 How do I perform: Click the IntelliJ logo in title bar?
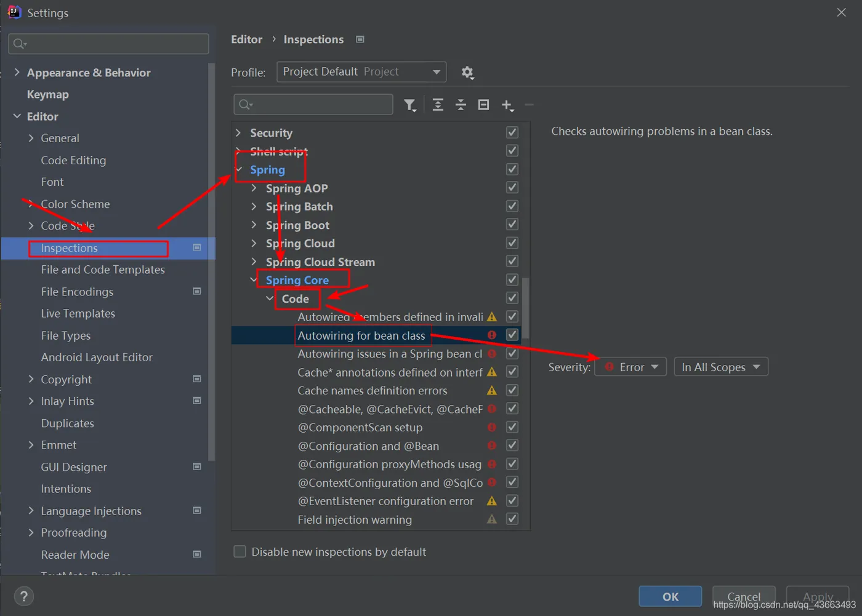[x=14, y=12]
